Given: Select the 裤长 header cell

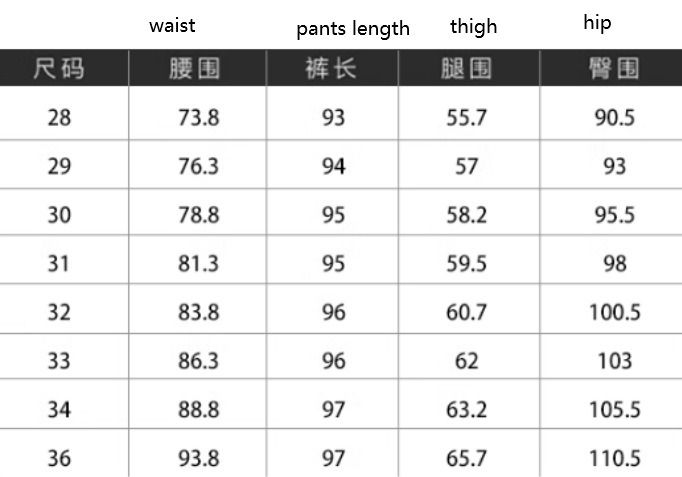Looking at the screenshot, I should click(331, 68).
